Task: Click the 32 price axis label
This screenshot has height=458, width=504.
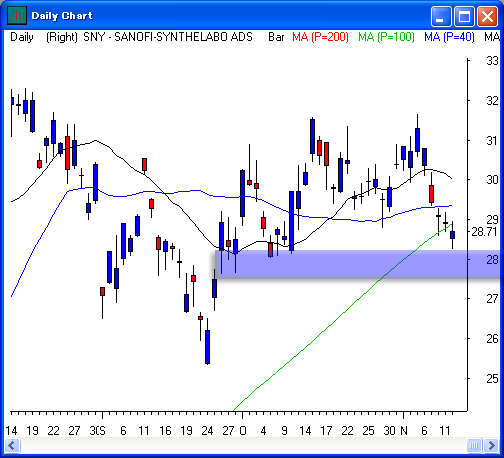Action: point(492,101)
